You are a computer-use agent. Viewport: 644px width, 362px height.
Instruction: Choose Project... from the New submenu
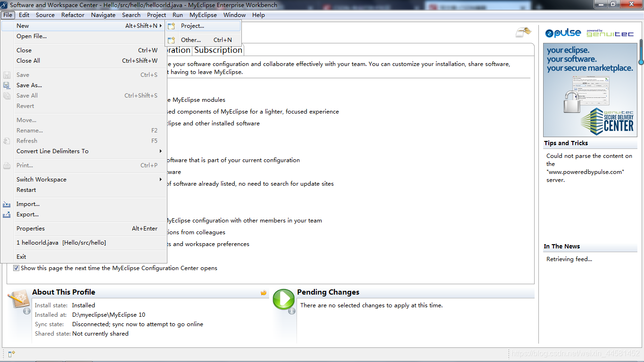click(203, 26)
